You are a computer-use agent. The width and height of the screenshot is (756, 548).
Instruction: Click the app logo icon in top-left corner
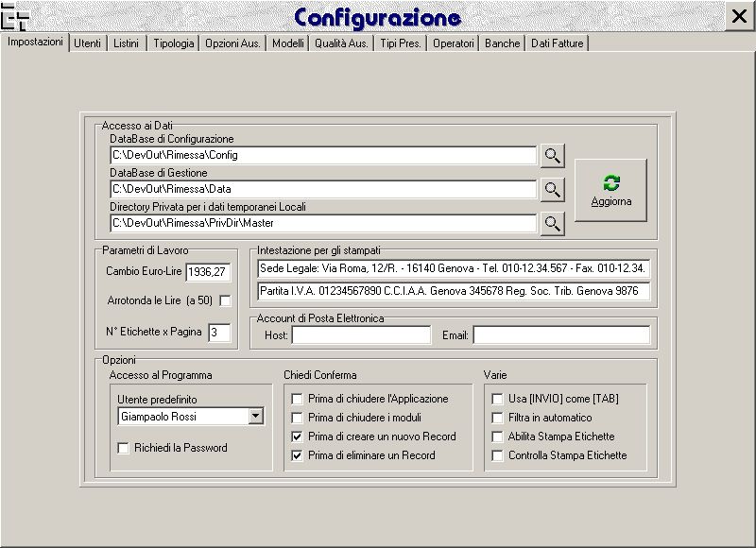15,16
